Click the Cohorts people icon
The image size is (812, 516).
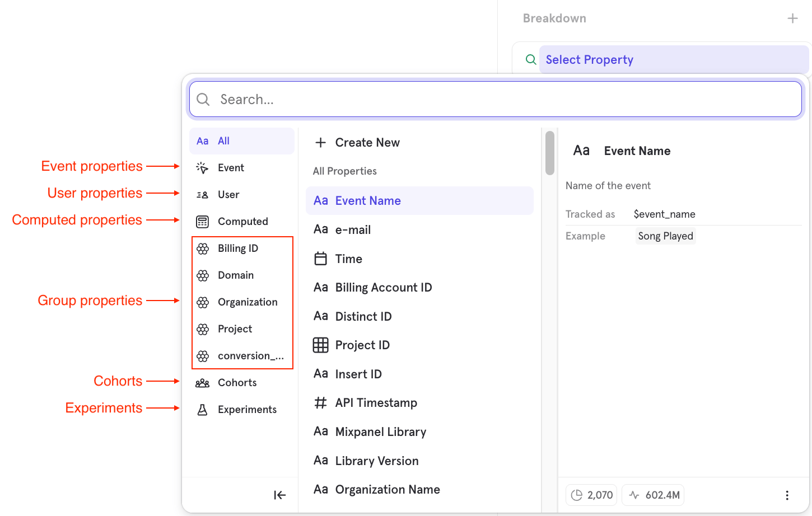tap(202, 383)
